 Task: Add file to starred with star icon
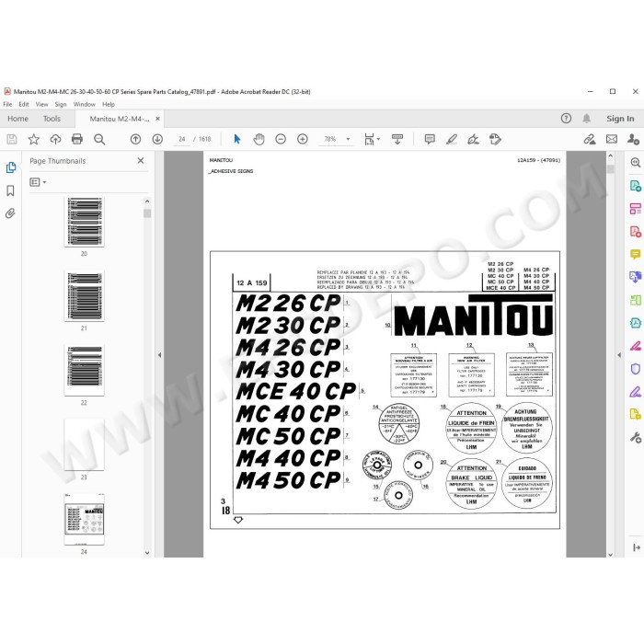tap(34, 139)
